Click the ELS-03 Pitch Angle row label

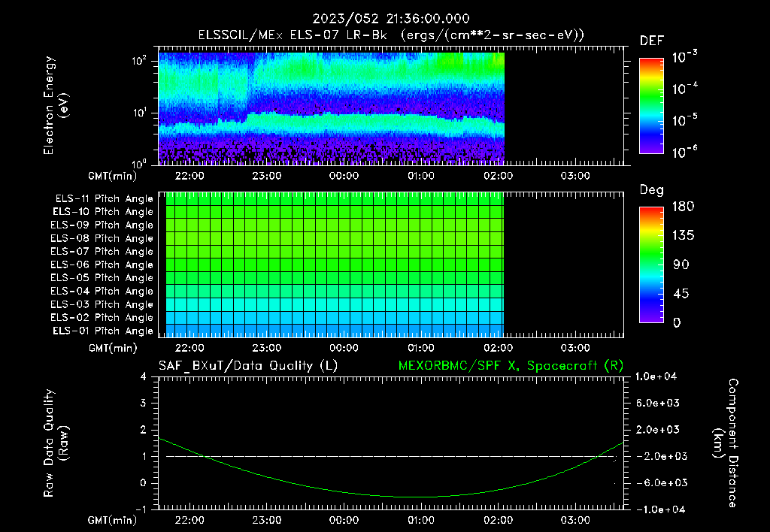pyautogui.click(x=102, y=304)
